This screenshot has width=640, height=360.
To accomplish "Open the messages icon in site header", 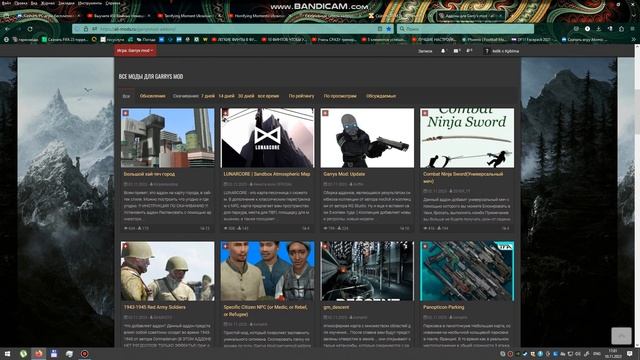I will (457, 51).
